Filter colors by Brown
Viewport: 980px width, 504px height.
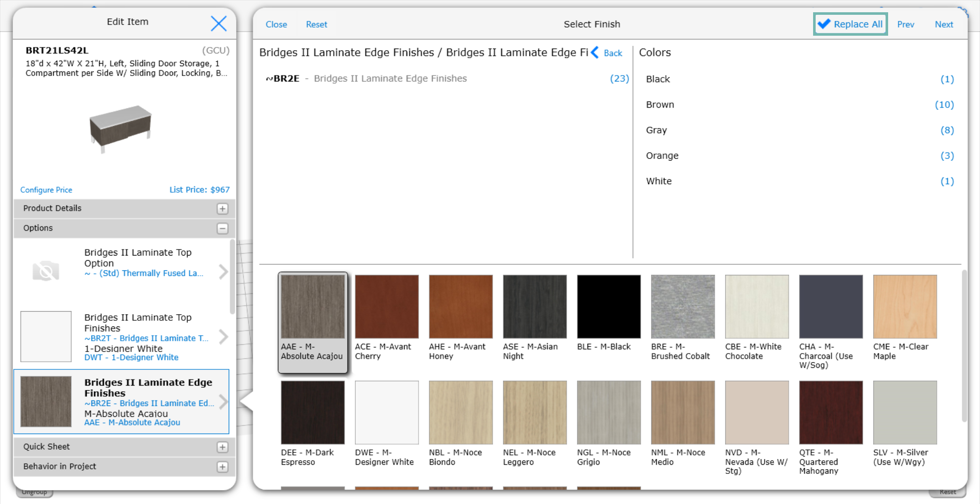[799, 105]
